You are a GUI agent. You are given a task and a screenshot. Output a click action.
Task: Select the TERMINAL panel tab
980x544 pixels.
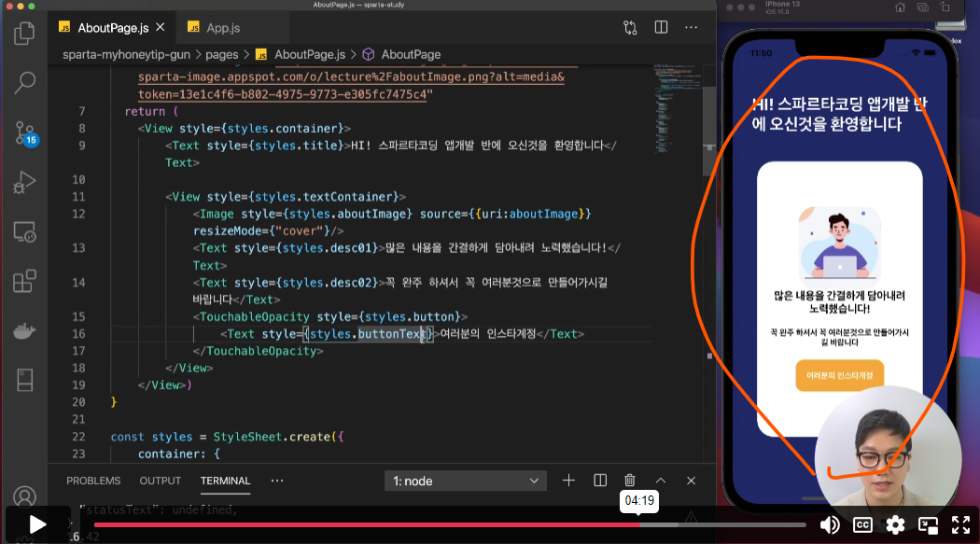point(225,481)
